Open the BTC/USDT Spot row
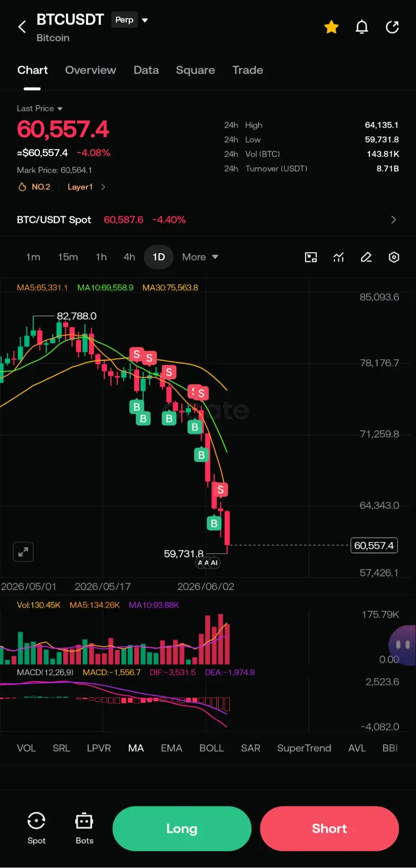This screenshot has height=868, width=416. (207, 219)
